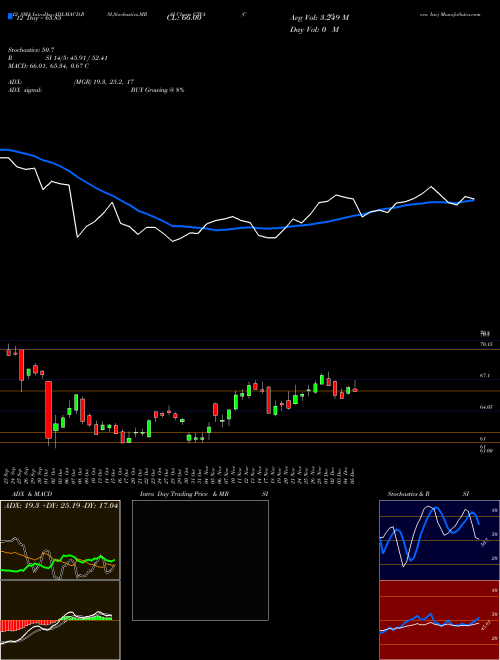Select the ADX indicator chart panel
Screen dimensions: 500x660
click(60, 540)
